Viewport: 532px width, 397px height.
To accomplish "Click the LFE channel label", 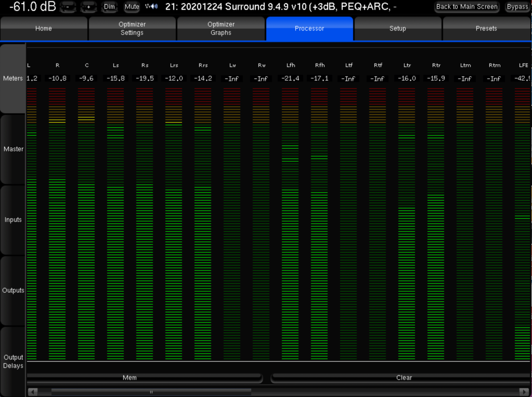I will (524, 65).
